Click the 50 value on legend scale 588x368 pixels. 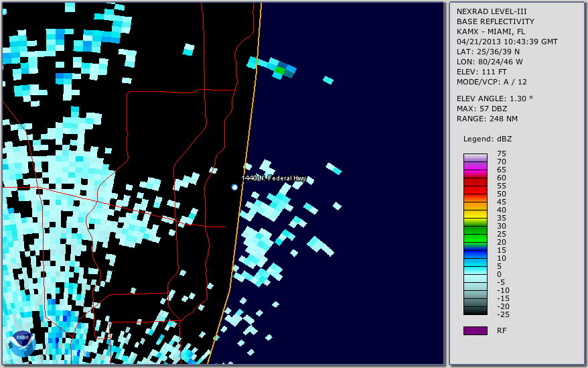502,194
